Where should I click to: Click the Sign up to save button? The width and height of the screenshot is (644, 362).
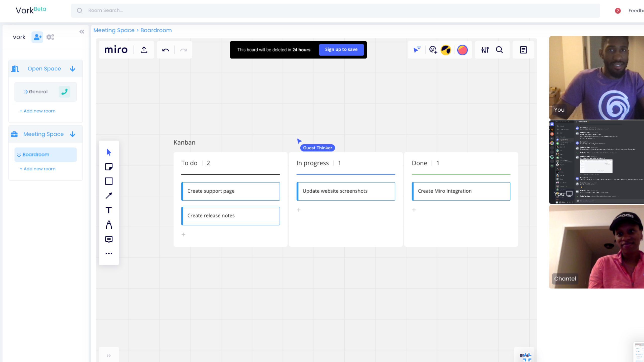coord(341,50)
